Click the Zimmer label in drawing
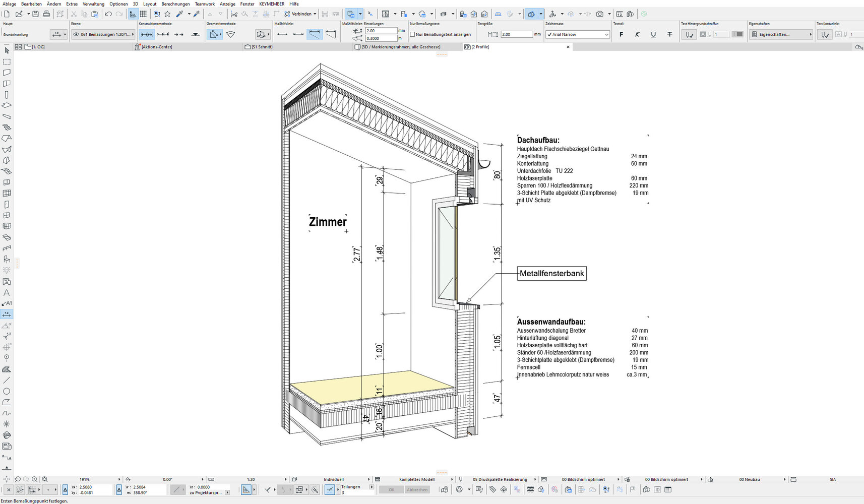Image resolution: width=864 pixels, height=504 pixels. 328,222
